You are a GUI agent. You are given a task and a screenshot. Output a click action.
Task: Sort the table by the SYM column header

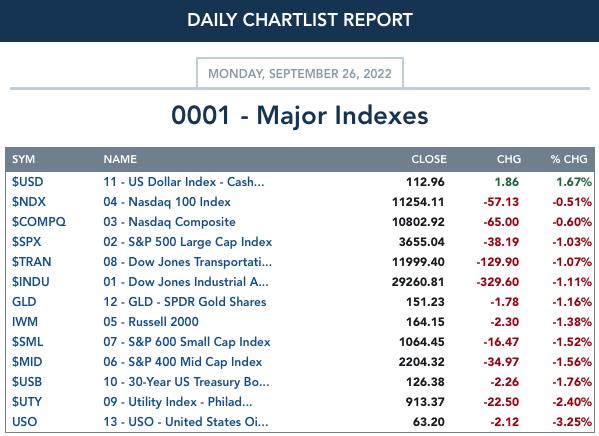pyautogui.click(x=23, y=159)
